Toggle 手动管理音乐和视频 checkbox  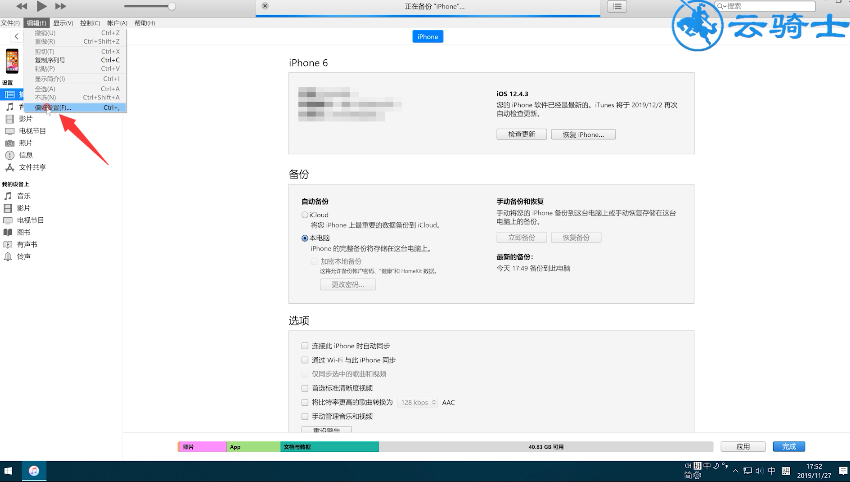coord(305,416)
